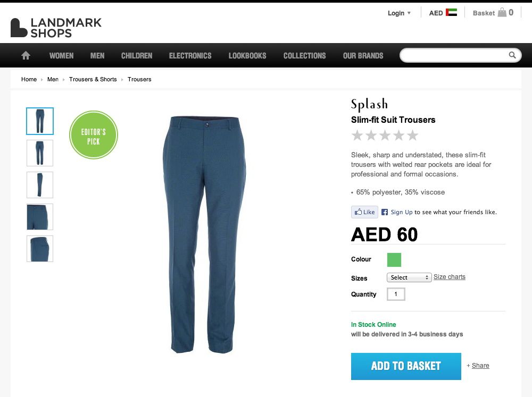This screenshot has width=532, height=397.
Task: Rate product with the fifth star
Action: click(413, 136)
